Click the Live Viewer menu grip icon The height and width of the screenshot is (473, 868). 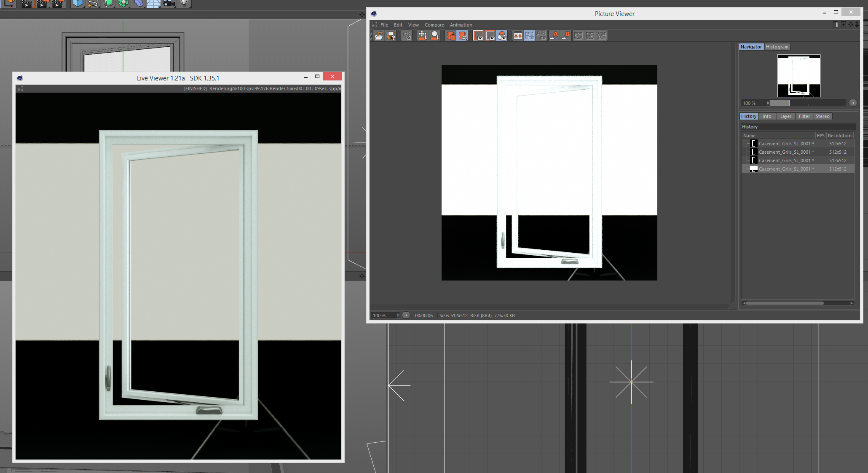[x=20, y=88]
